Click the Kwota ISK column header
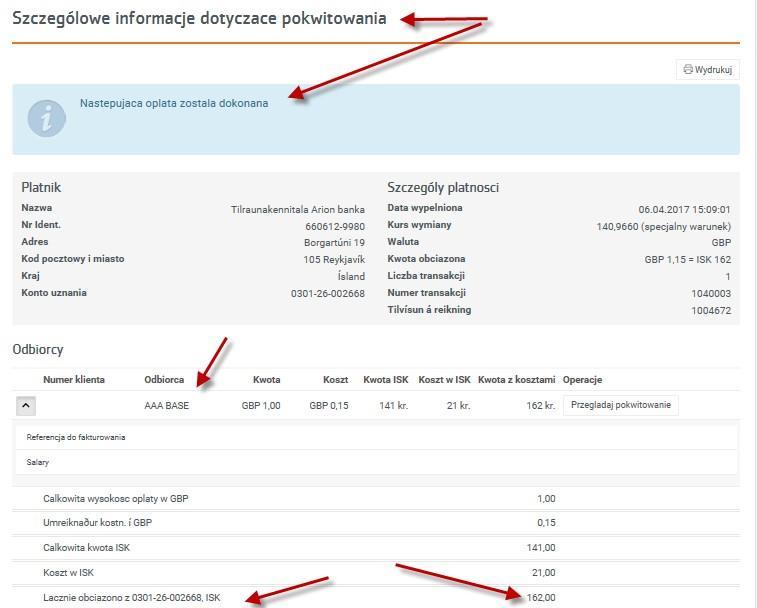The height and width of the screenshot is (608, 757). click(x=386, y=380)
